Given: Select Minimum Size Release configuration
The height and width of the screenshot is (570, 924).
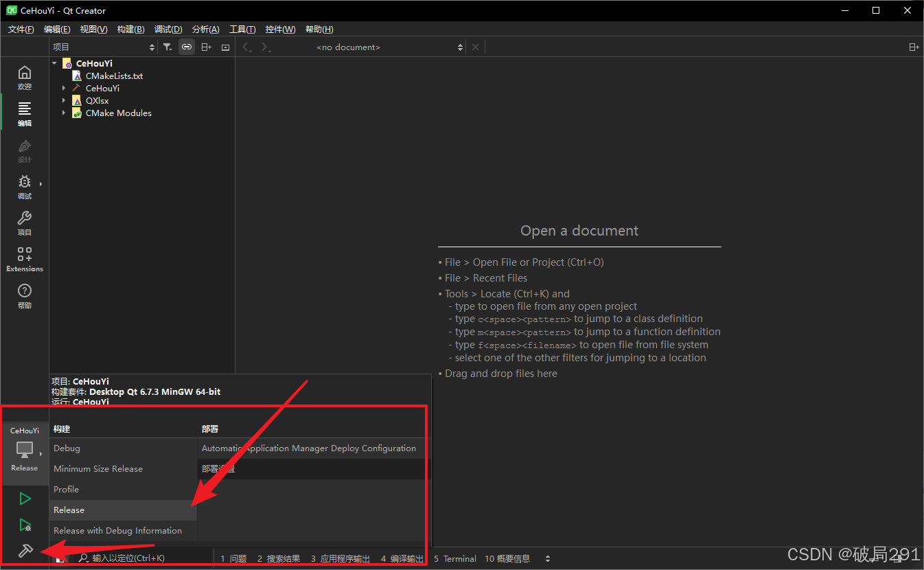Looking at the screenshot, I should 123,468.
